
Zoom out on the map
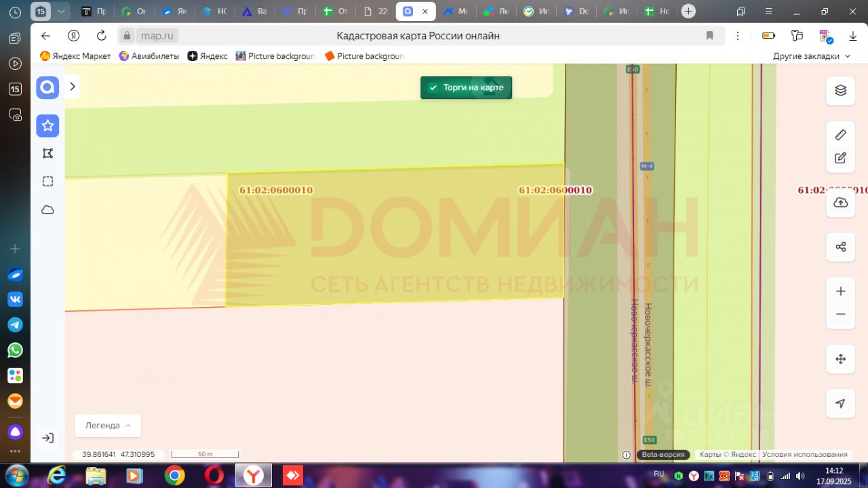[840, 314]
